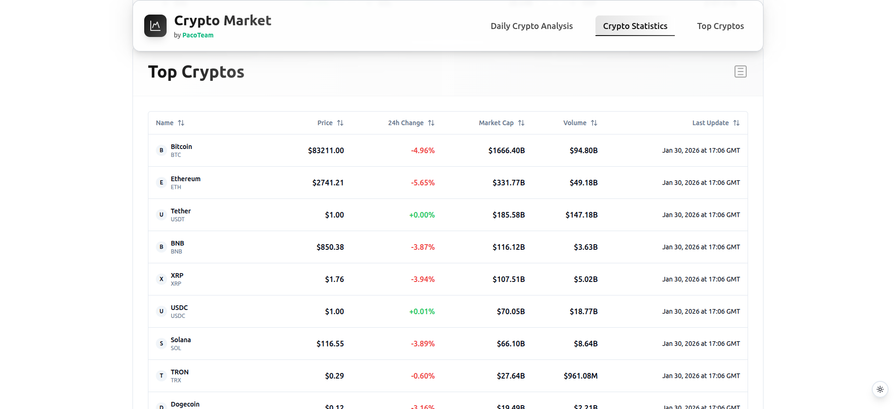Sort by Last Update column

pyautogui.click(x=716, y=123)
